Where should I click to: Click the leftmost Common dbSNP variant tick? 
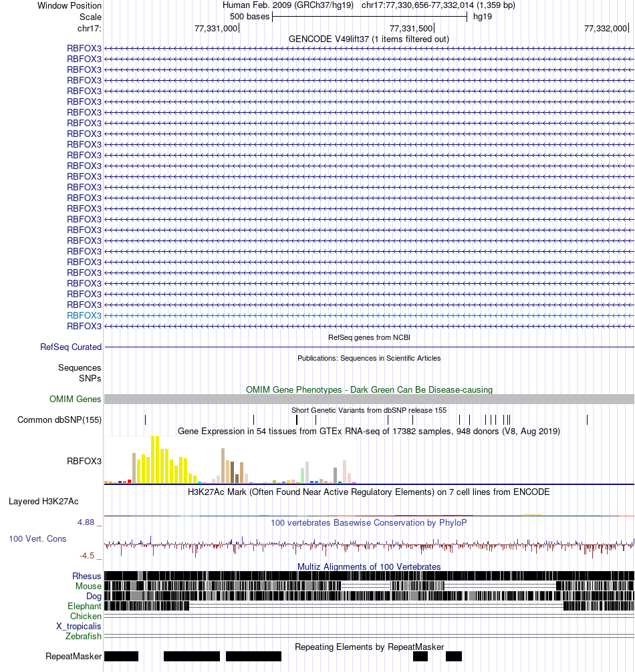(x=145, y=419)
